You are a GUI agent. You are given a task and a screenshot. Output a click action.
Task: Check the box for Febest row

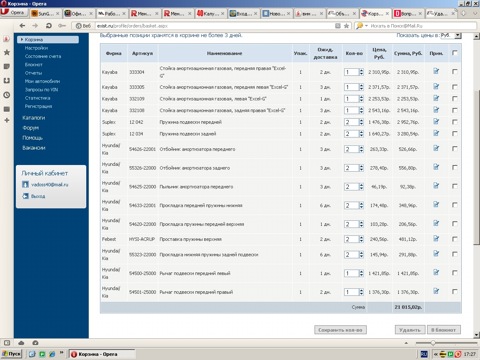point(455,239)
